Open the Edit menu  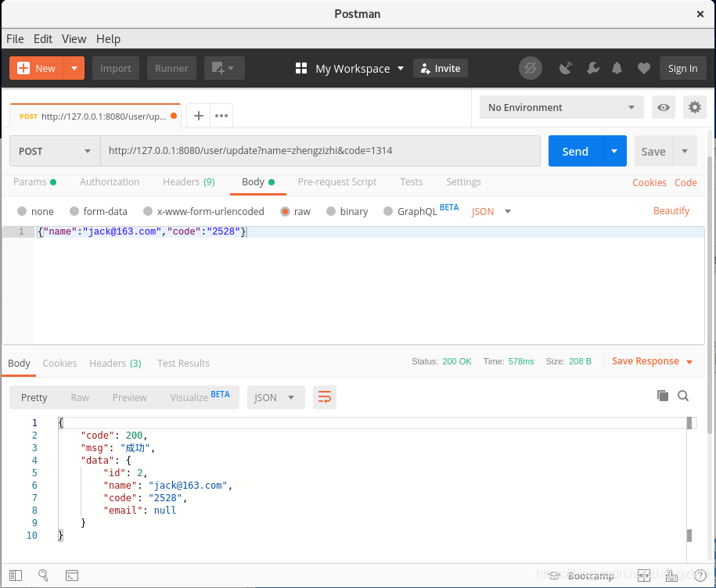pyautogui.click(x=43, y=39)
